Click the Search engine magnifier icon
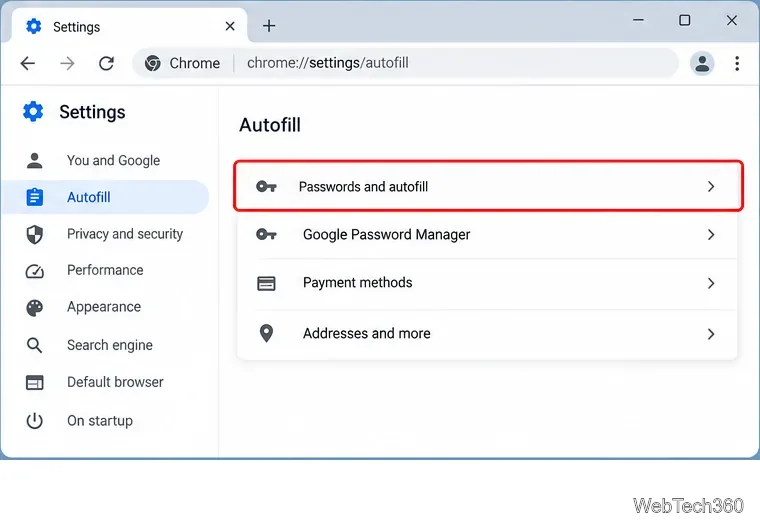Screen dimensions: 760x532 pyautogui.click(x=34, y=345)
